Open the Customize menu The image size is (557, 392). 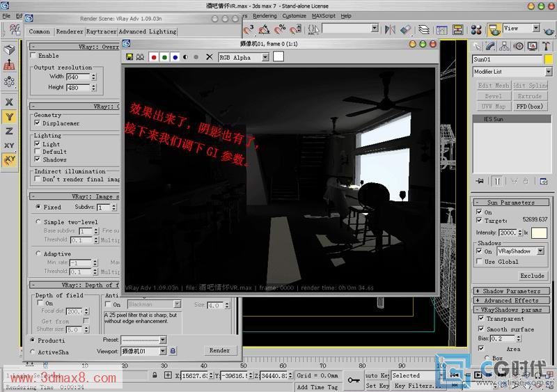[294, 15]
